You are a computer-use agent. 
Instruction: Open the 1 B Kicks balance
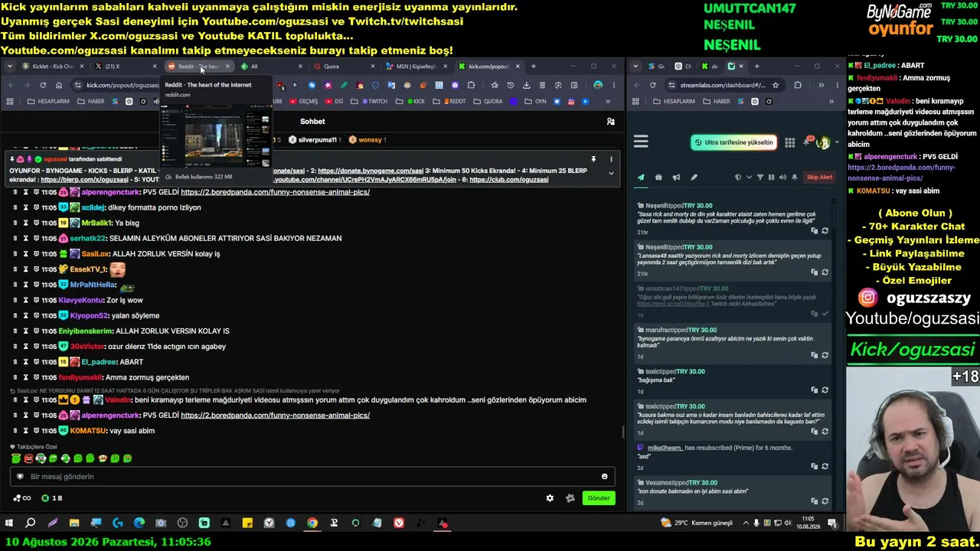pos(52,498)
